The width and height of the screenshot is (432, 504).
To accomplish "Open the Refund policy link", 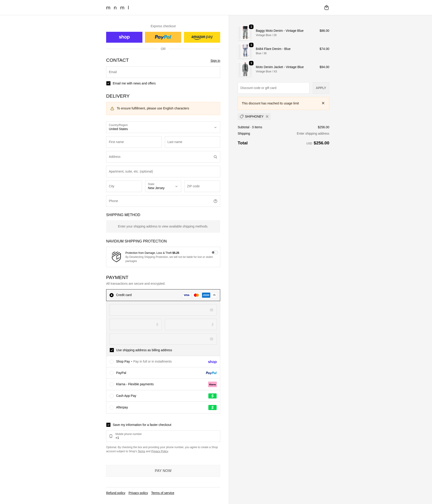I will pyautogui.click(x=116, y=493).
